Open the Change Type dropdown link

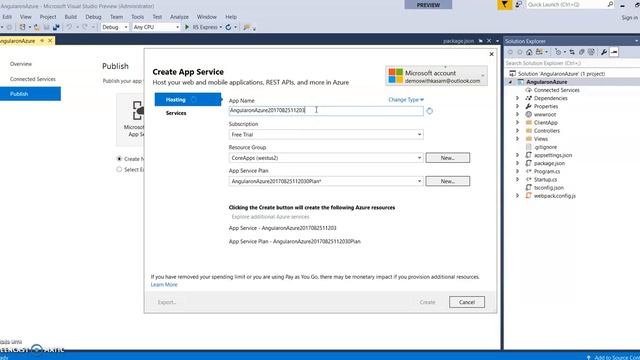[406, 100]
